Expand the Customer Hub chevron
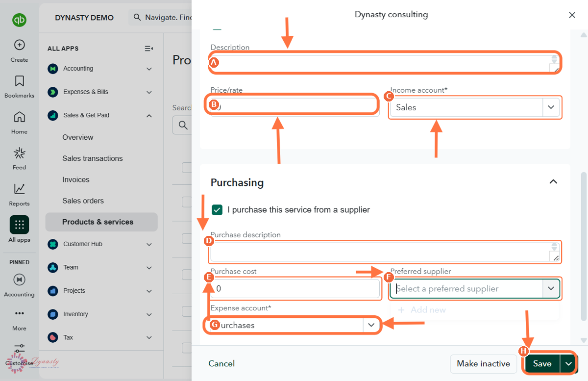 (x=149, y=244)
